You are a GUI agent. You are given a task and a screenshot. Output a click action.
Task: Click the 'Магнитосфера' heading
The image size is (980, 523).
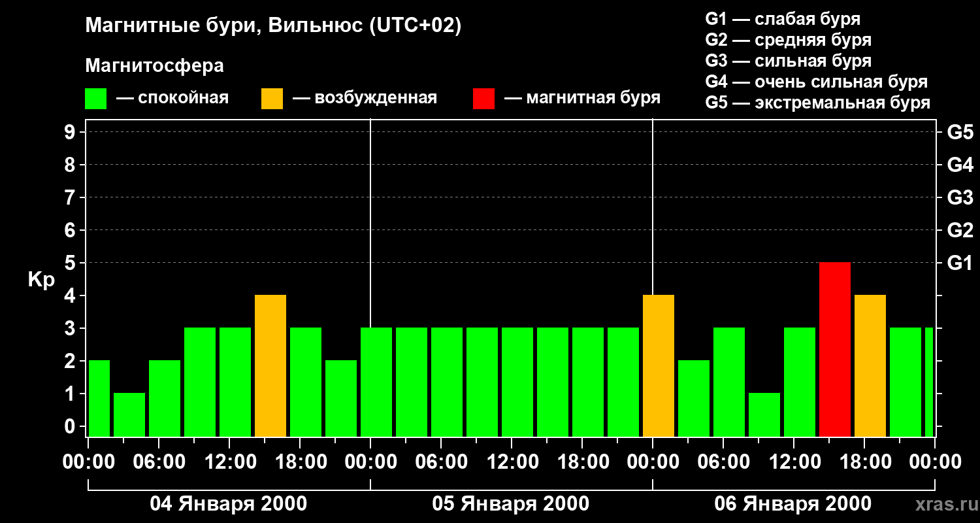click(x=155, y=66)
